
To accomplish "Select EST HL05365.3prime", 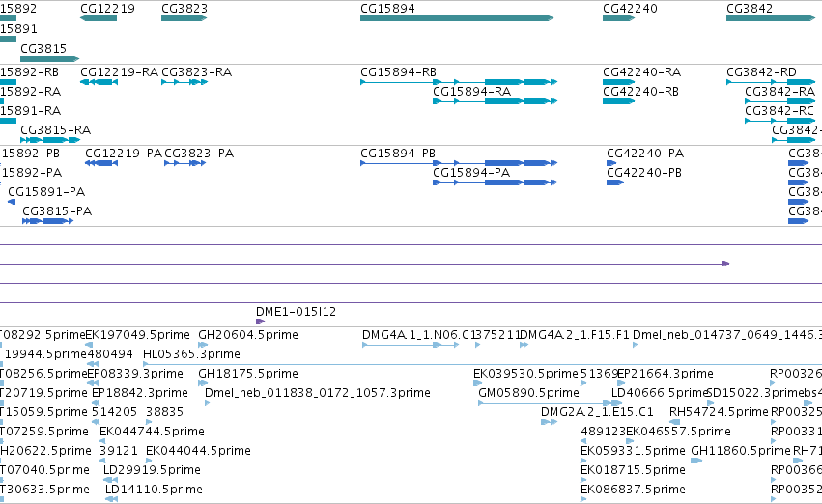I will click(191, 353).
